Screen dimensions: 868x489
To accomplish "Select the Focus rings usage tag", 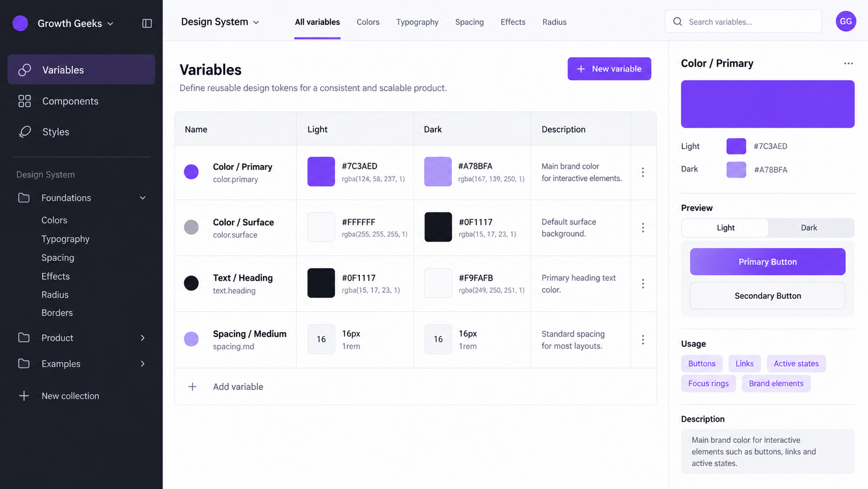I will click(708, 384).
